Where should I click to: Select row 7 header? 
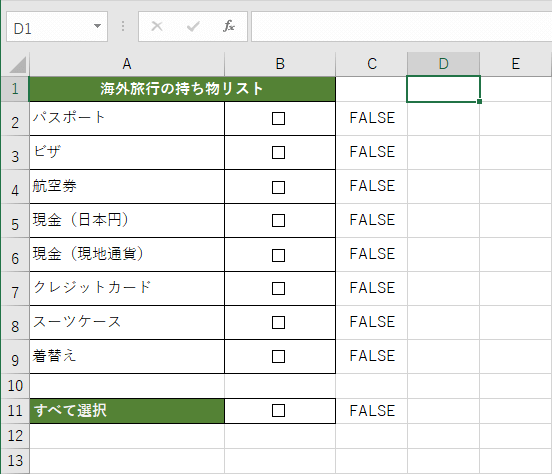[x=15, y=289]
